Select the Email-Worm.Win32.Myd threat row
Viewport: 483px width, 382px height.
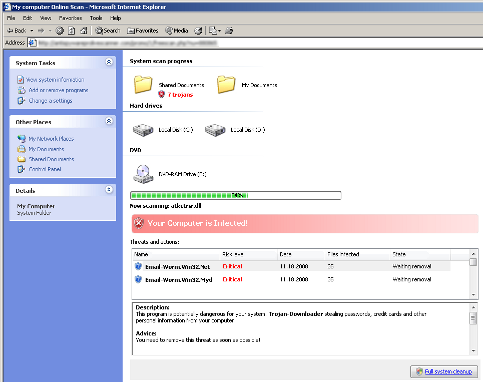[x=291, y=279]
